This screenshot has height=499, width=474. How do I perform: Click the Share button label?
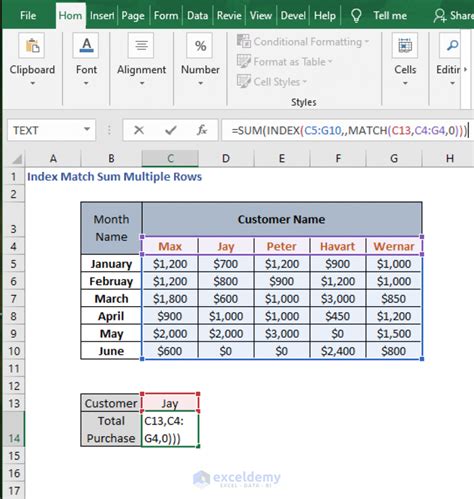point(462,15)
